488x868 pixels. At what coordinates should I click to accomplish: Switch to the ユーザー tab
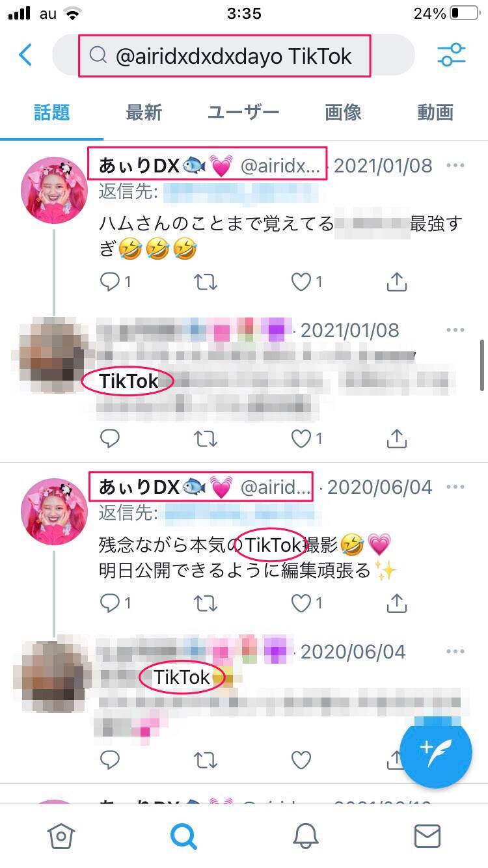pos(243,113)
